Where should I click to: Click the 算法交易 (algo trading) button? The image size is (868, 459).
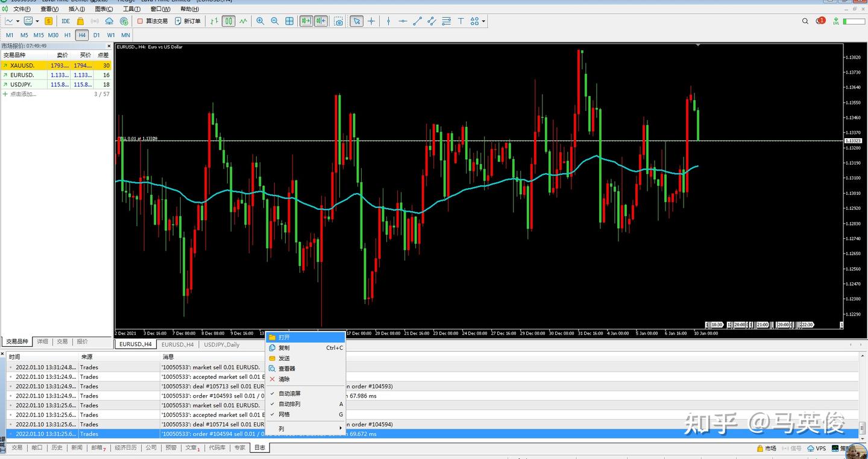(x=153, y=21)
